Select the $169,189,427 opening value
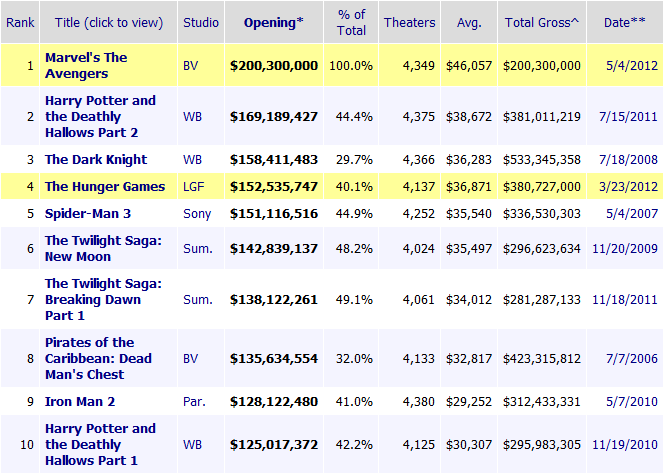This screenshot has width=664, height=474. (274, 116)
